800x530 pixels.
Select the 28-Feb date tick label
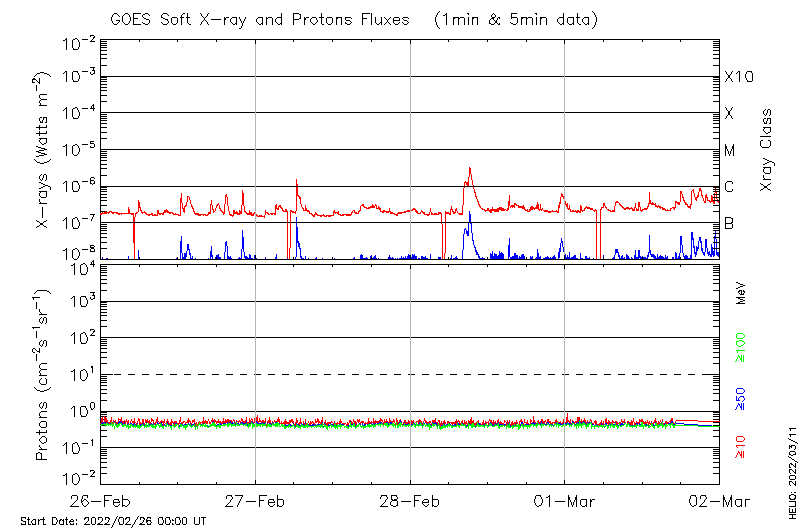coord(410,500)
